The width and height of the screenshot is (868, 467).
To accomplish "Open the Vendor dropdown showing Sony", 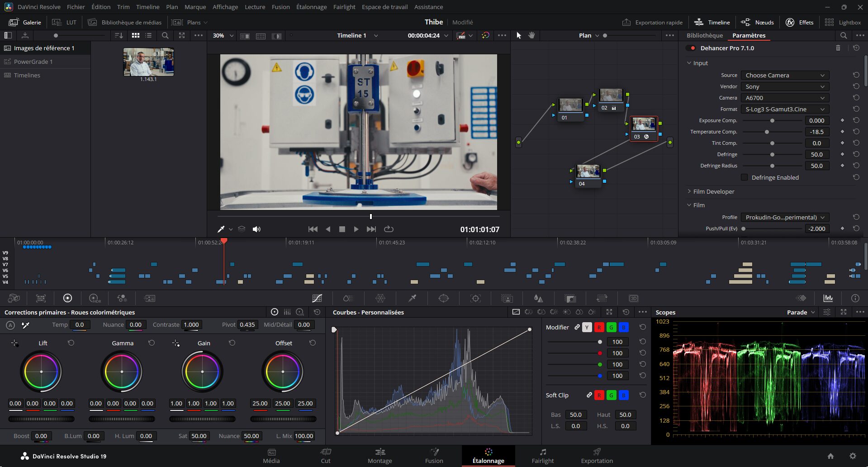I will coord(784,86).
